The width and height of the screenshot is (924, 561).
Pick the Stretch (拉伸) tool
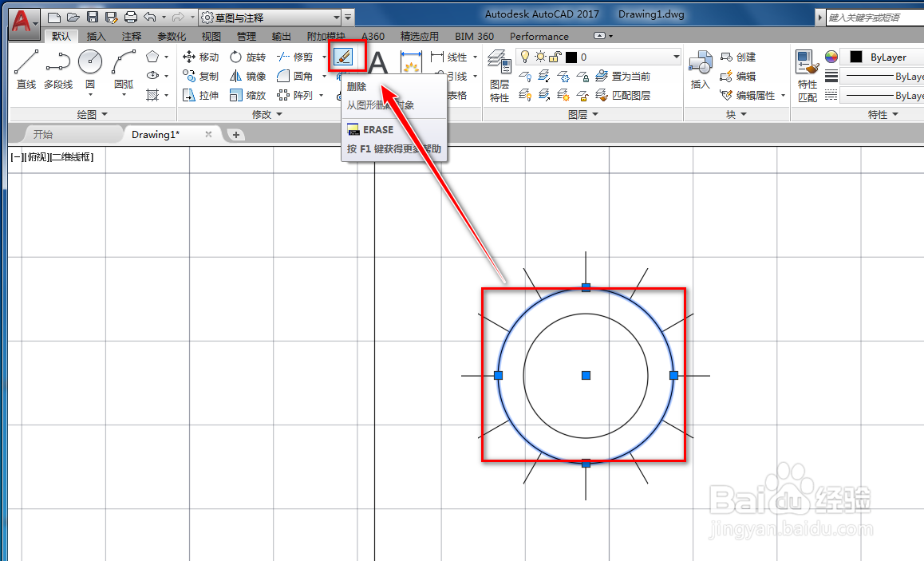click(201, 95)
